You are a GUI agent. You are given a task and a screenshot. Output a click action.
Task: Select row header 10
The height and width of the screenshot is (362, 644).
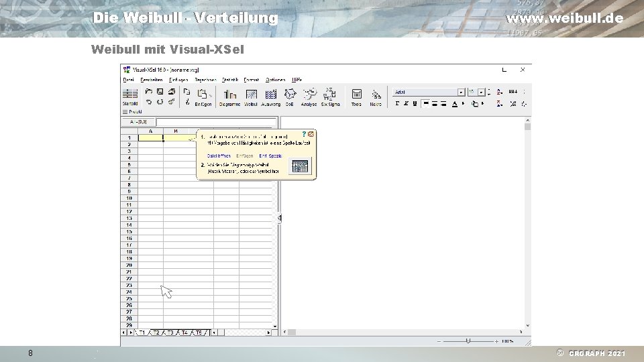coord(129,198)
